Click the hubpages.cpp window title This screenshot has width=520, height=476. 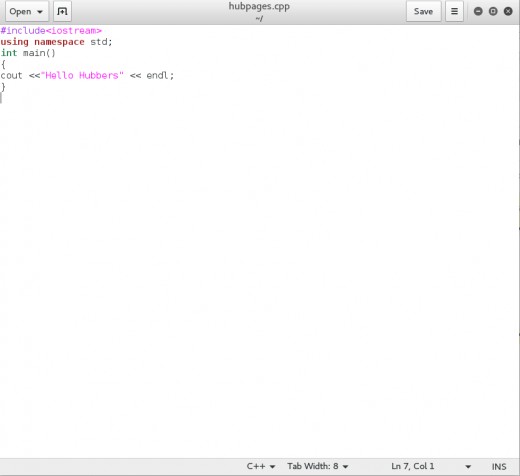pyautogui.click(x=259, y=6)
